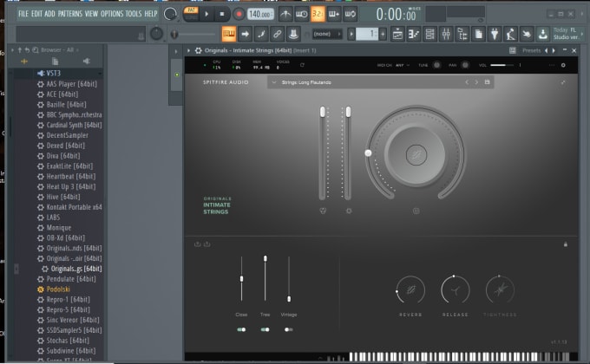Toggle wait for input to start
Image resolution: width=590 pixels, height=364 pixels.
(x=301, y=14)
